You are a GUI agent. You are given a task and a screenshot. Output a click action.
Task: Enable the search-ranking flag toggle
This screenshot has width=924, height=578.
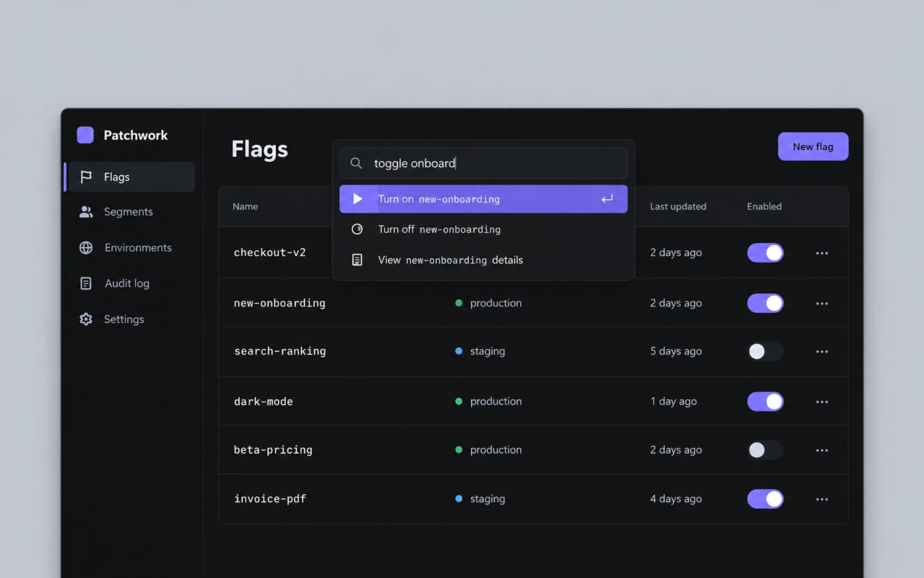coord(765,351)
